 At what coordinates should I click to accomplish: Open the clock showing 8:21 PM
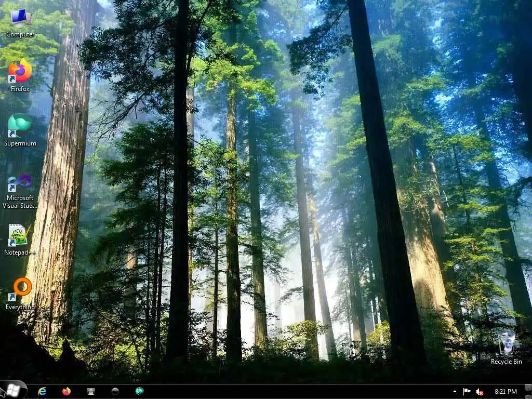click(506, 392)
